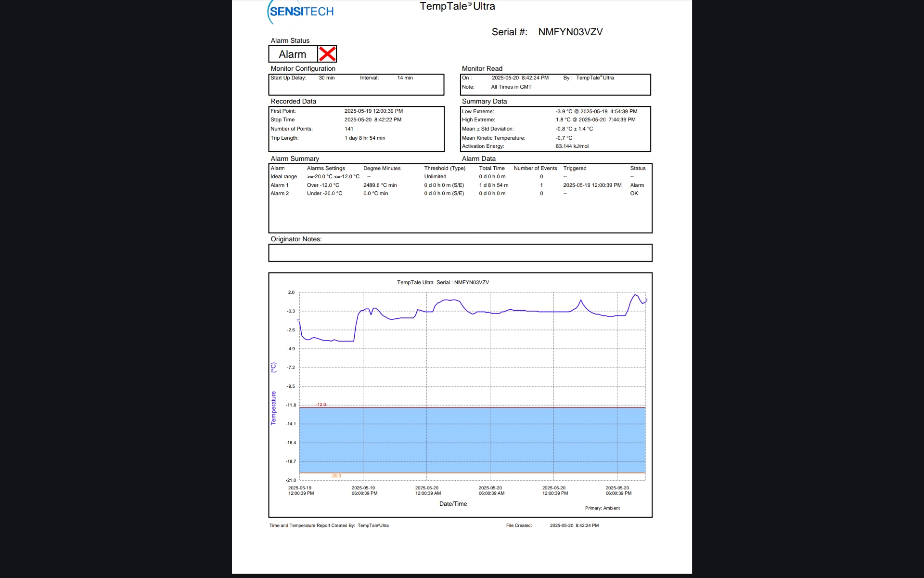Click the Alarm status label box
This screenshot has width=924, height=578.
point(293,54)
